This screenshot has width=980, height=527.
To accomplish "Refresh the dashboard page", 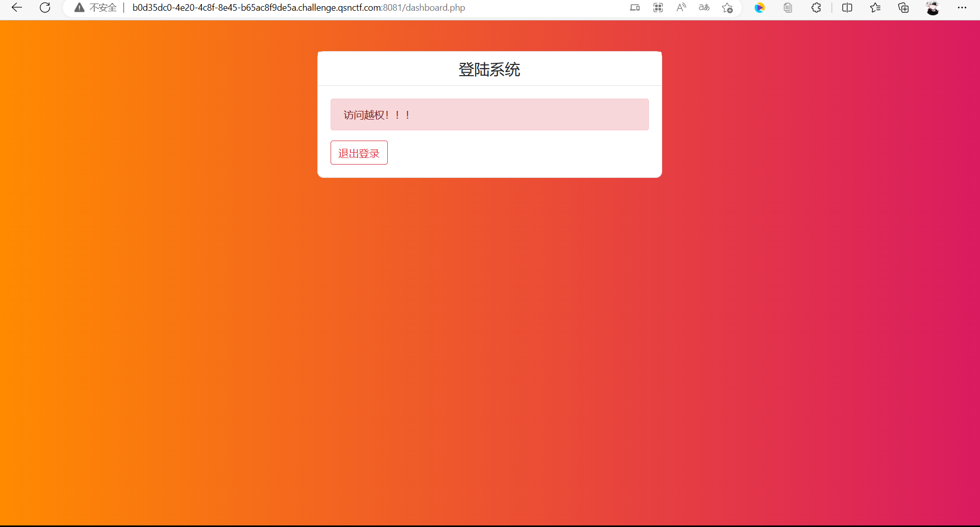I will coord(45,8).
